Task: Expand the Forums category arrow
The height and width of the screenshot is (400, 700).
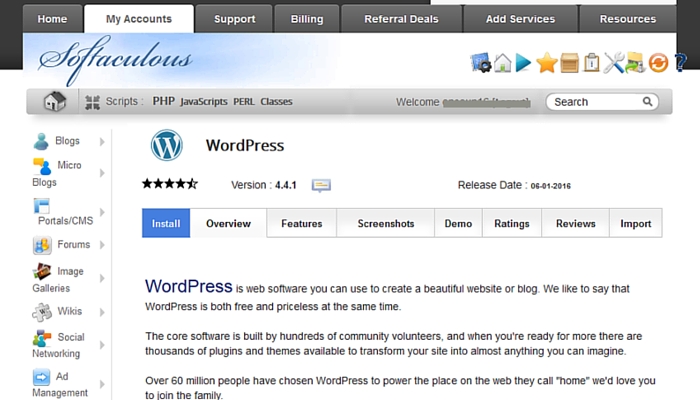Action: click(x=102, y=245)
